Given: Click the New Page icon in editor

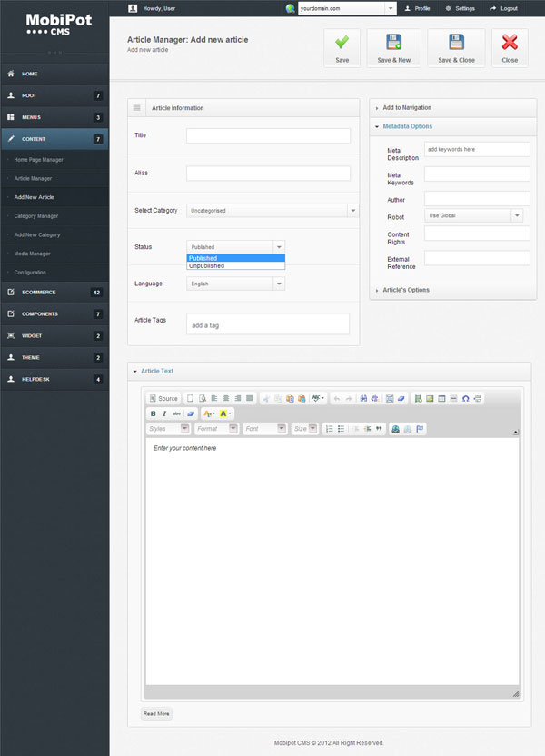Looking at the screenshot, I should [191, 398].
